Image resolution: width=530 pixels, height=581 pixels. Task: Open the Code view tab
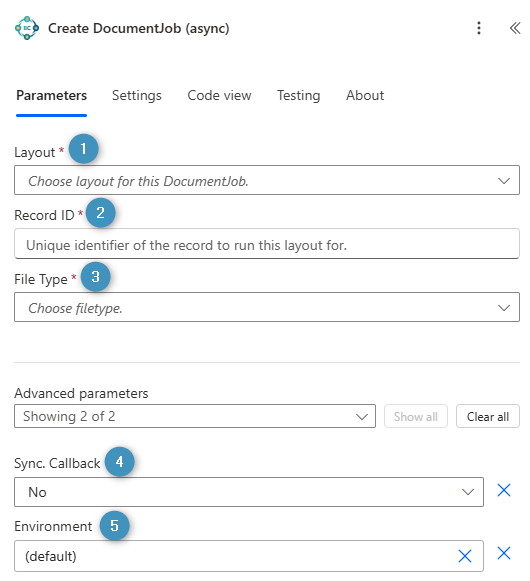[219, 96]
